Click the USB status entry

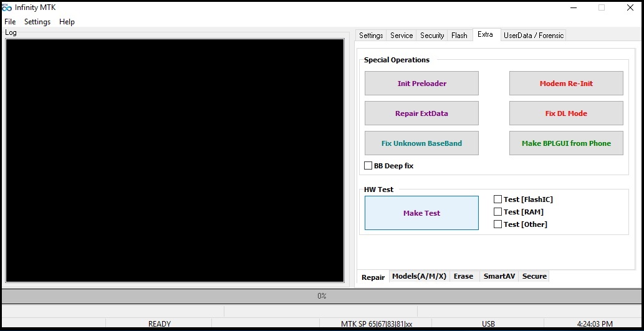488,324
